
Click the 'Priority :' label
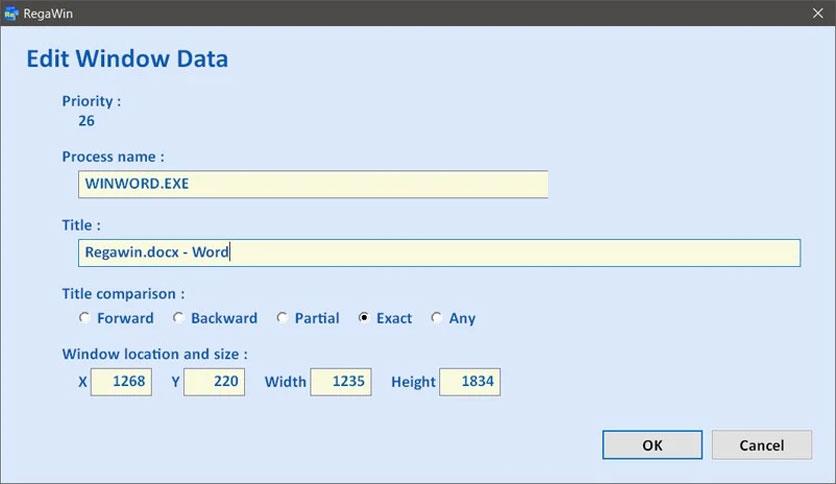tap(91, 101)
